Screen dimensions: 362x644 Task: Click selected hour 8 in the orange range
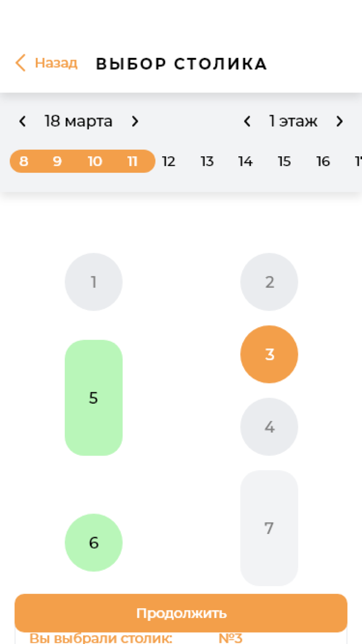24,162
